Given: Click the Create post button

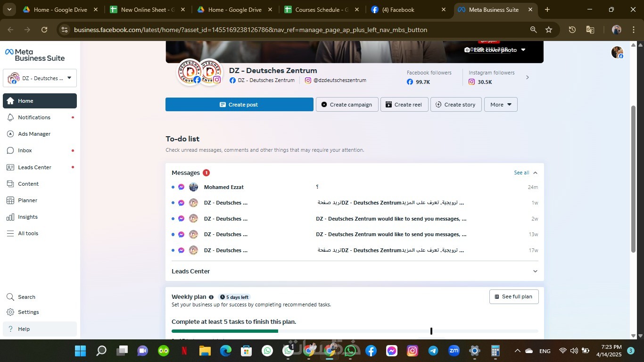Looking at the screenshot, I should (x=239, y=105).
